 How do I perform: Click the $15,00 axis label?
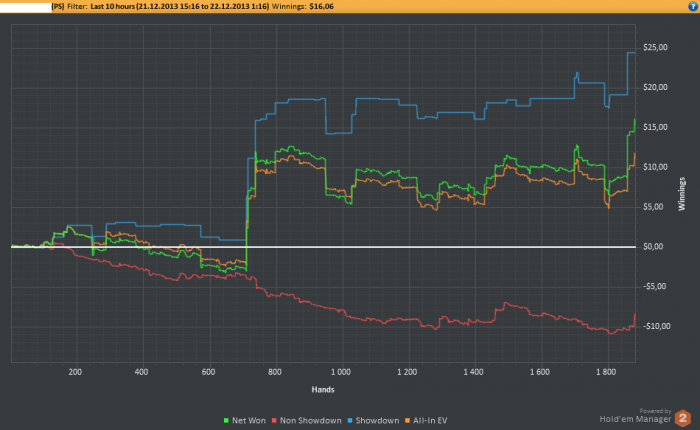655,127
